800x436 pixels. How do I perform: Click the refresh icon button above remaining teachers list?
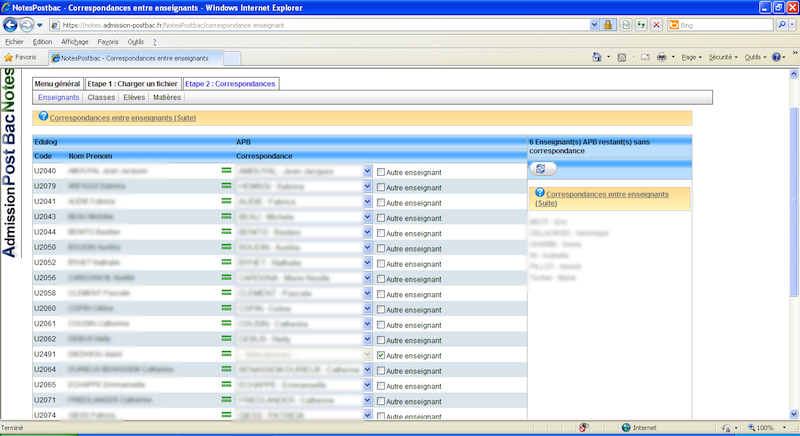541,170
